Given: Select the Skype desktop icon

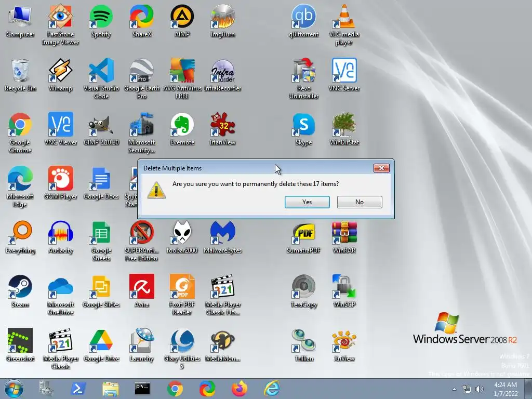Looking at the screenshot, I should pyautogui.click(x=303, y=129).
